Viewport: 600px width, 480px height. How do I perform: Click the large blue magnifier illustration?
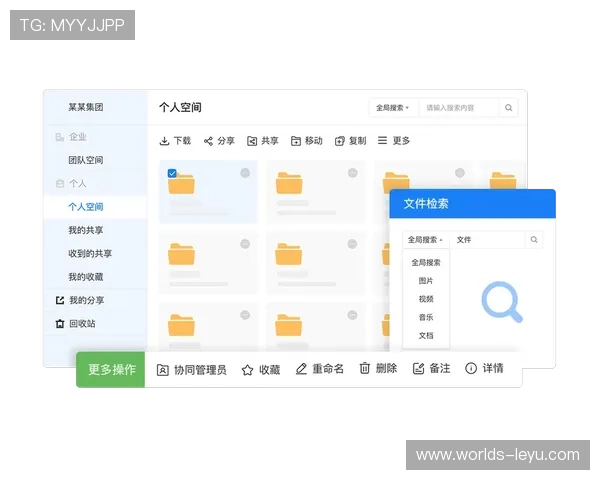(x=502, y=302)
